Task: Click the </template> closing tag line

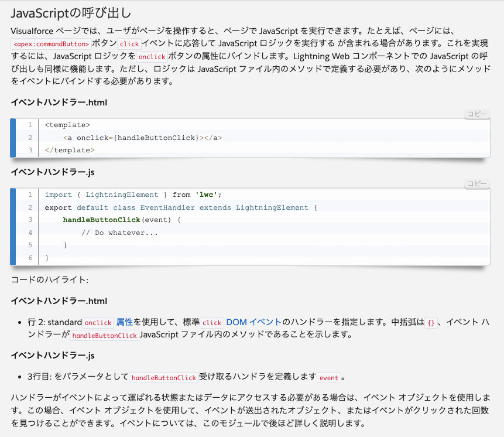Action: click(70, 150)
